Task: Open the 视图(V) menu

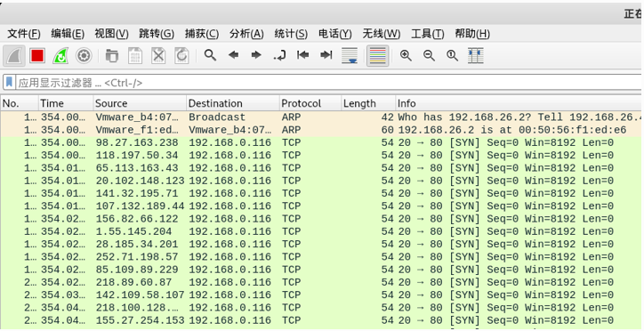Action: click(111, 34)
